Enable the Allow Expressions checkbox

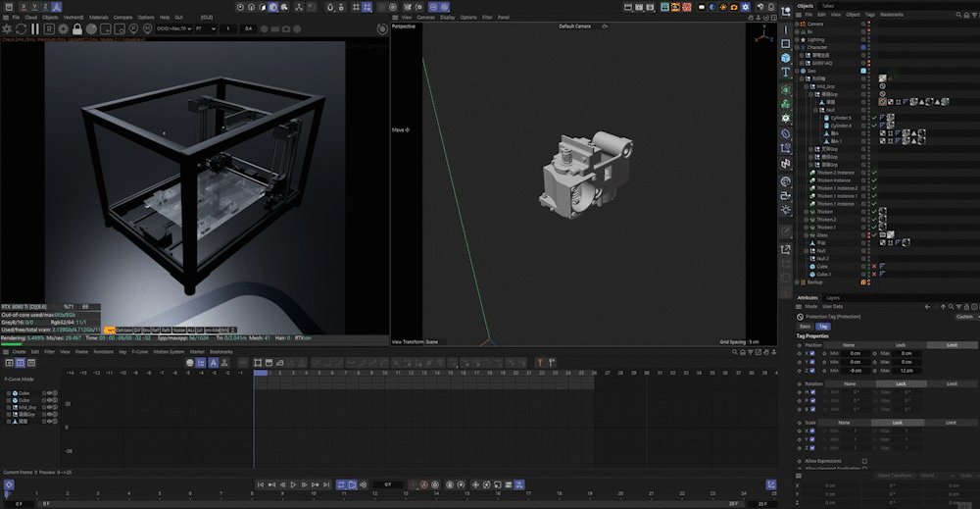864,460
